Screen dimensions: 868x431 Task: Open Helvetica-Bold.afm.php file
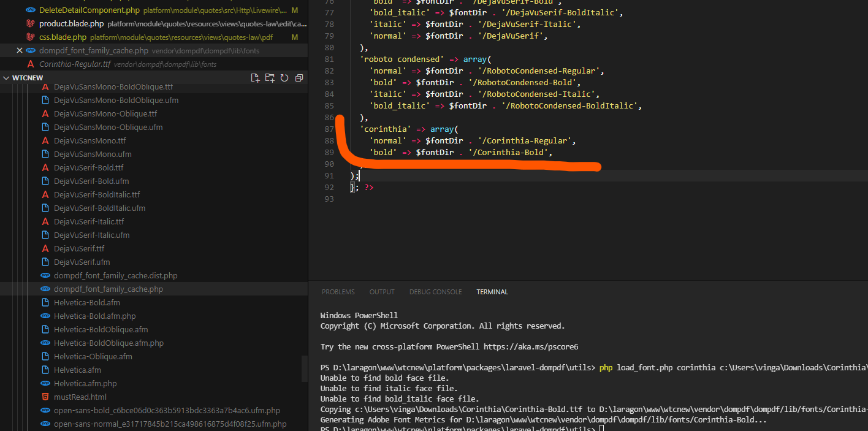tap(95, 316)
